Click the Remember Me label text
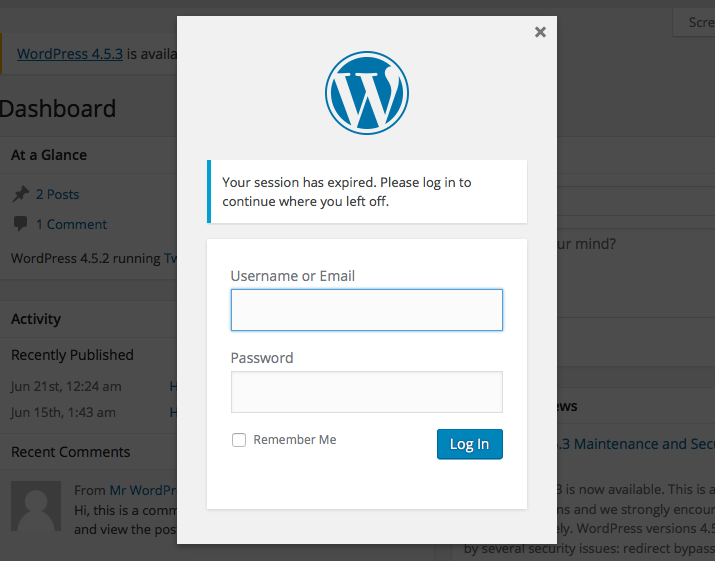The image size is (715, 561). click(295, 440)
